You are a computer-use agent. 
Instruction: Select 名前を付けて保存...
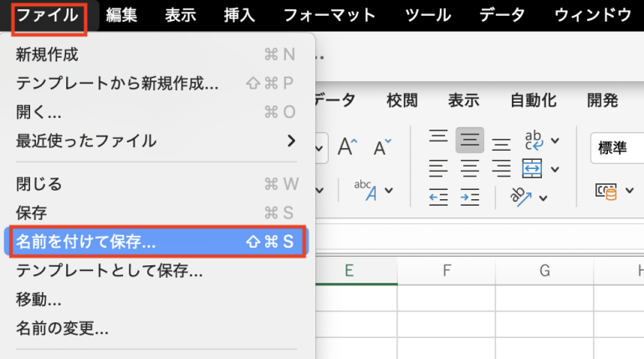[x=156, y=242]
